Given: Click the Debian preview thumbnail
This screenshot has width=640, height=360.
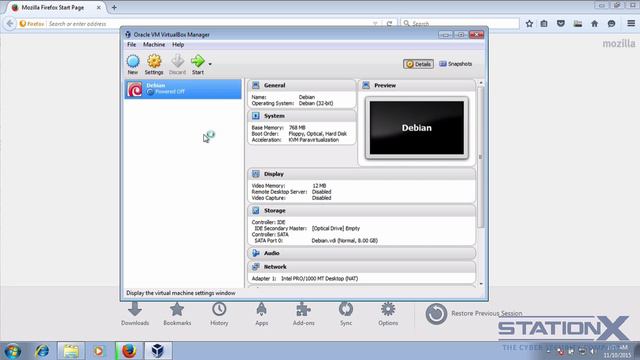Looking at the screenshot, I should [x=417, y=128].
